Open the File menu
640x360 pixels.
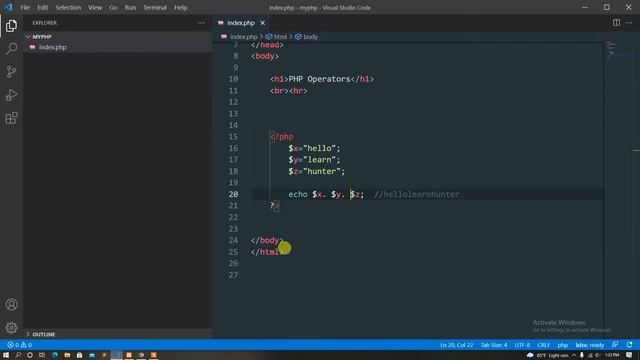25,7
